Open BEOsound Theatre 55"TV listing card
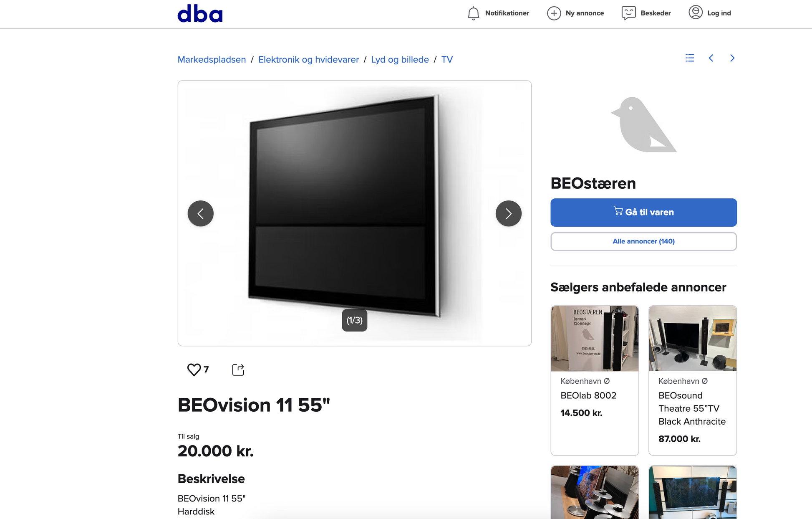This screenshot has width=812, height=519. pos(693,380)
